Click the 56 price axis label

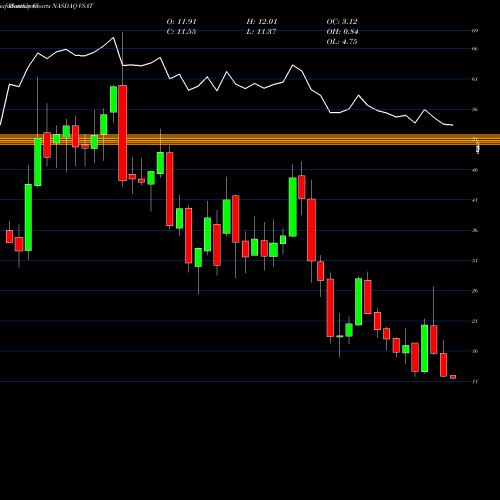475,110
